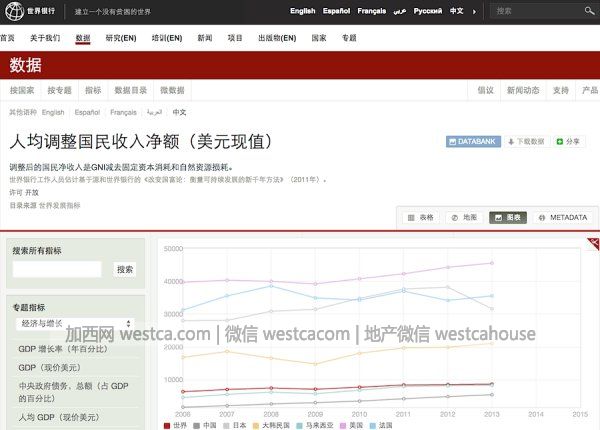Choose Español under 其他语种

tap(87, 112)
